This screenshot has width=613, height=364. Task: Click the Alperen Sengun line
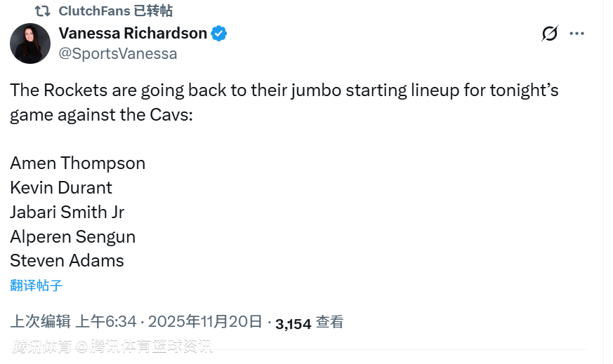coord(72,236)
